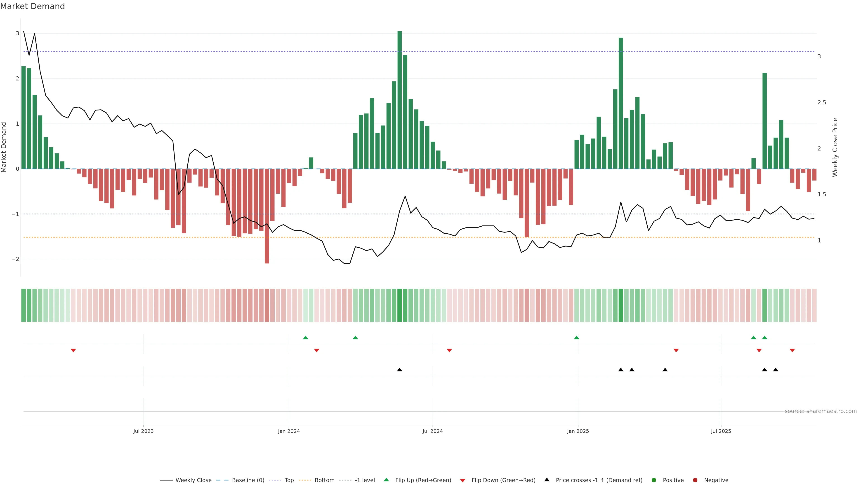The image size is (868, 488).
Task: Click black triangle marker before Jul 2024
Action: tap(400, 370)
